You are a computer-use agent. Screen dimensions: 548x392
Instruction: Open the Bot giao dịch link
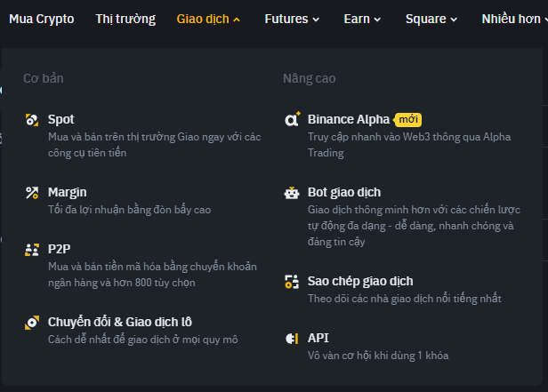pyautogui.click(x=344, y=192)
